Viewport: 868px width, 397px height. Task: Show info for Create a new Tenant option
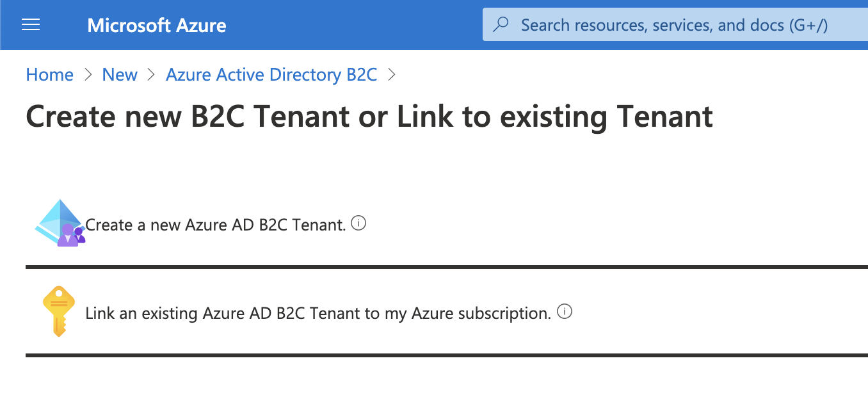point(359,223)
